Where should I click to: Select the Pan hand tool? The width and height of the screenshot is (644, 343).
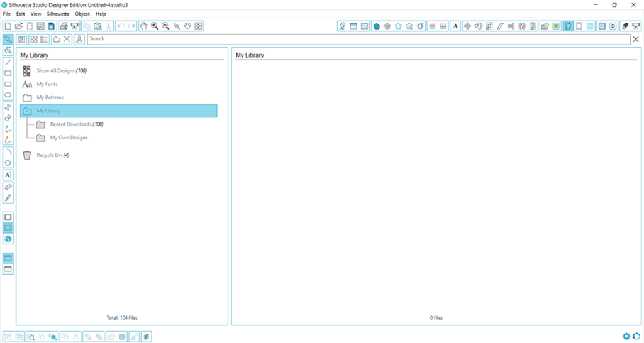click(x=143, y=26)
